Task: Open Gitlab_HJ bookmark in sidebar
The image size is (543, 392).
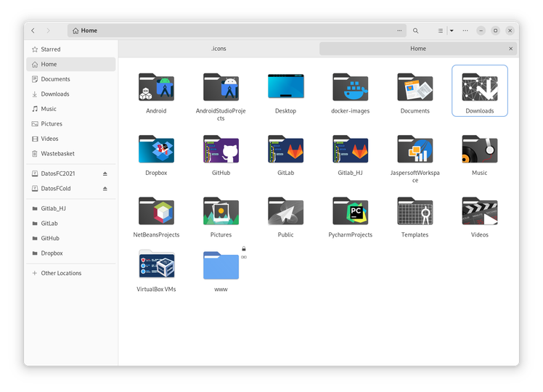Action: coord(71,208)
